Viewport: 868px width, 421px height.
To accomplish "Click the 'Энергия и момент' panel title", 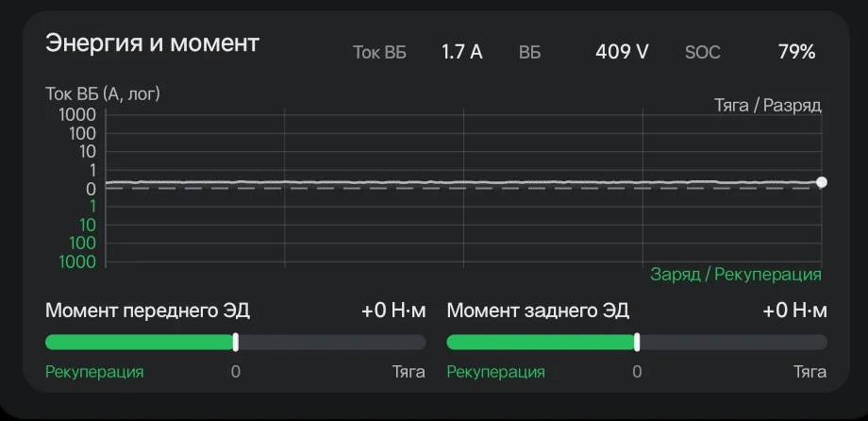I will 152,42.
